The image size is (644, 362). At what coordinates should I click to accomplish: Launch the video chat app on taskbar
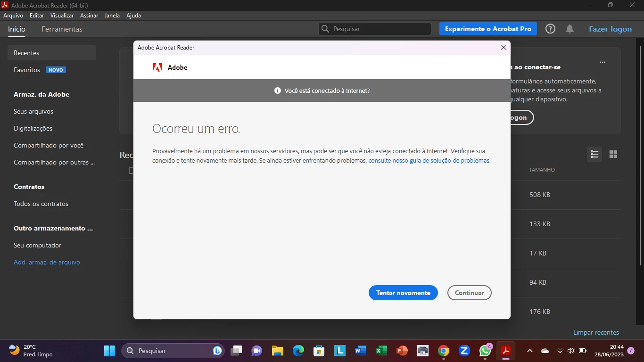point(256,351)
